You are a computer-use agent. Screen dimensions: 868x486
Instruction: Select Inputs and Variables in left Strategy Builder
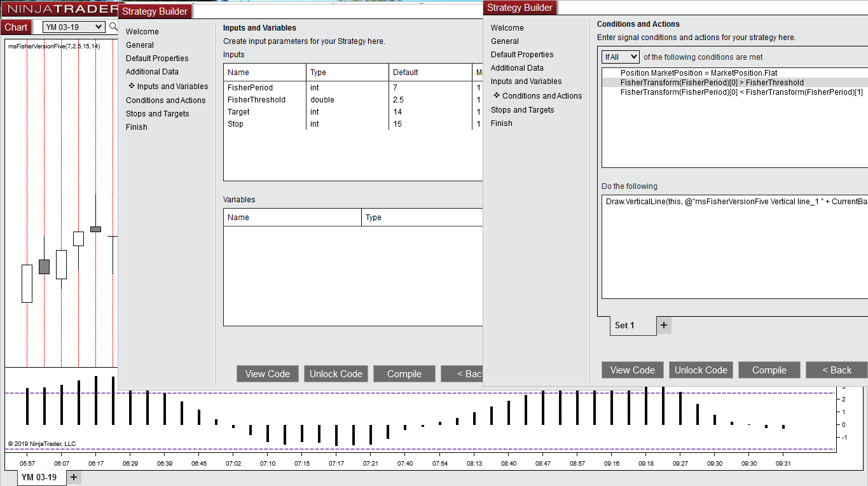click(x=172, y=87)
